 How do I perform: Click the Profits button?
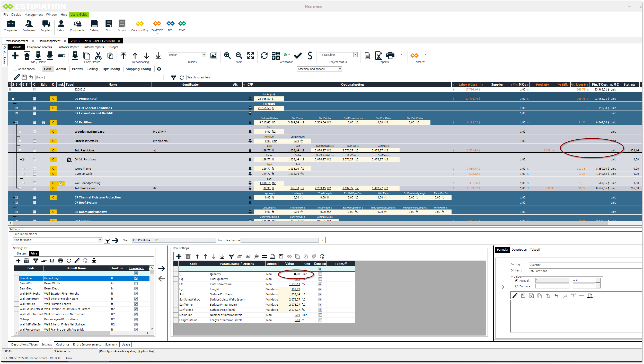click(x=77, y=69)
